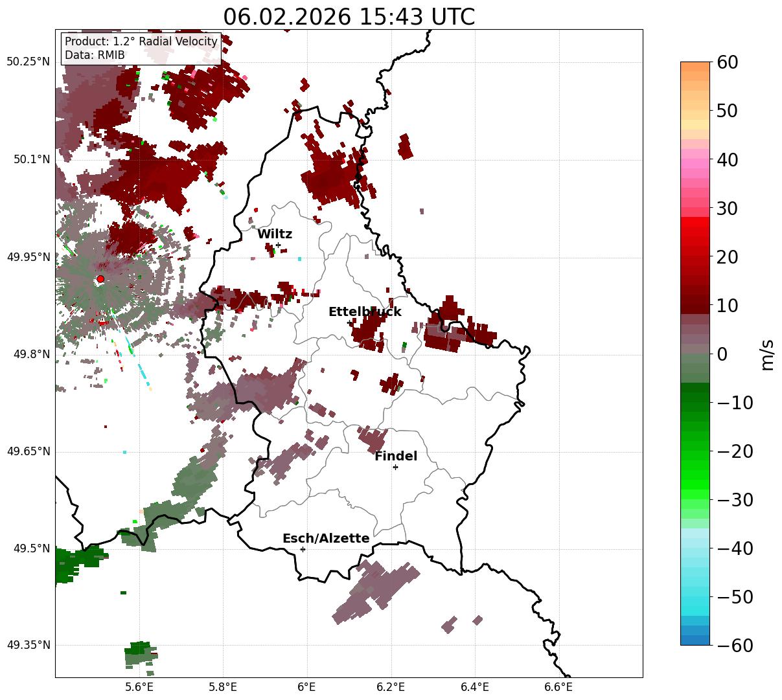Click the 50.1°N latitude label
Screen dimensions: 782x700
31,159
